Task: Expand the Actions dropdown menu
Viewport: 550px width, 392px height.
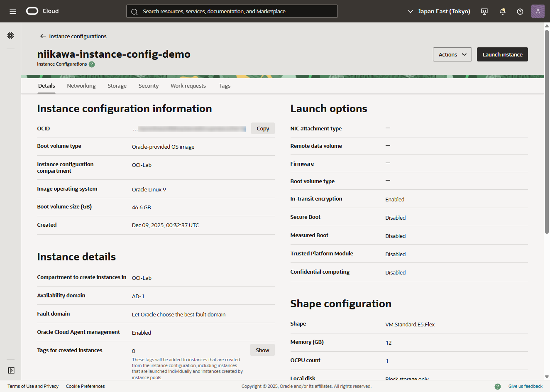Action: tap(452, 54)
